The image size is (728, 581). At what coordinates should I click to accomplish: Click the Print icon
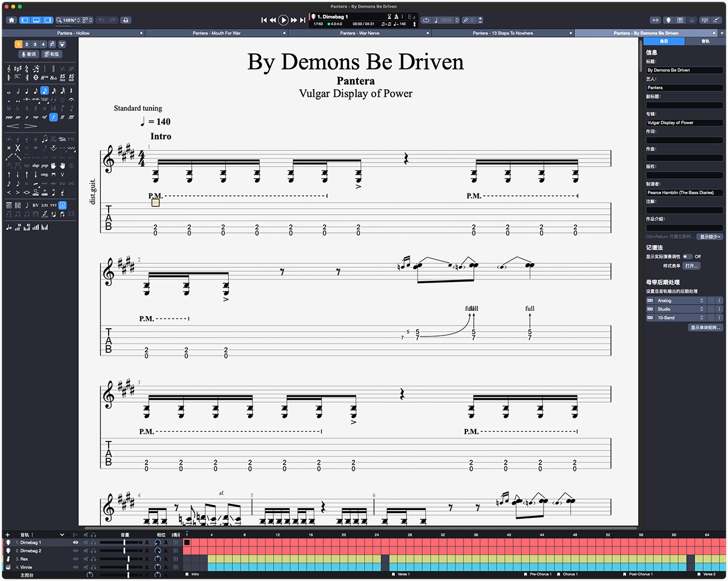coord(126,20)
